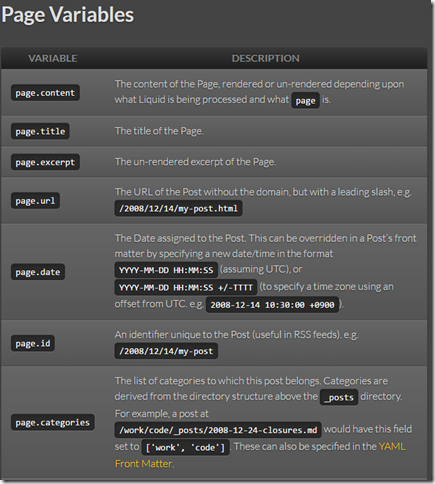The width and height of the screenshot is (435, 484).
Task: Click 'The title of the Page.' description
Action: click(159, 131)
